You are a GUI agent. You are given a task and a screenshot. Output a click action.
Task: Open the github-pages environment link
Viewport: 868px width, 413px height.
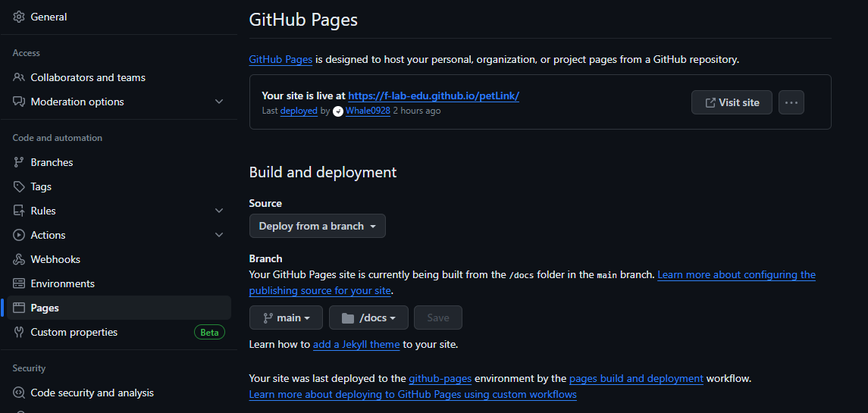[440, 379]
